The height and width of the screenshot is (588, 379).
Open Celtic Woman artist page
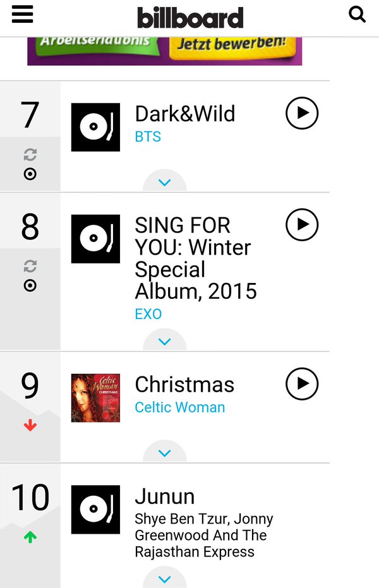pos(180,407)
